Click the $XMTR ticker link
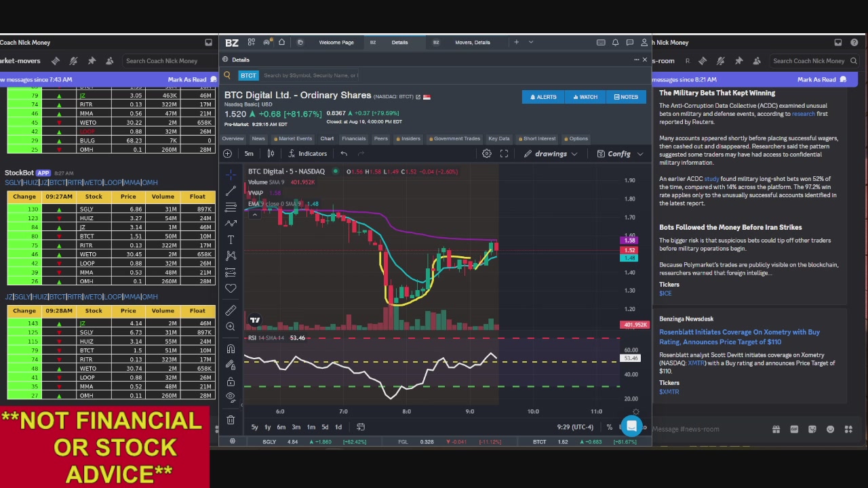The width and height of the screenshot is (868, 488). tap(669, 392)
